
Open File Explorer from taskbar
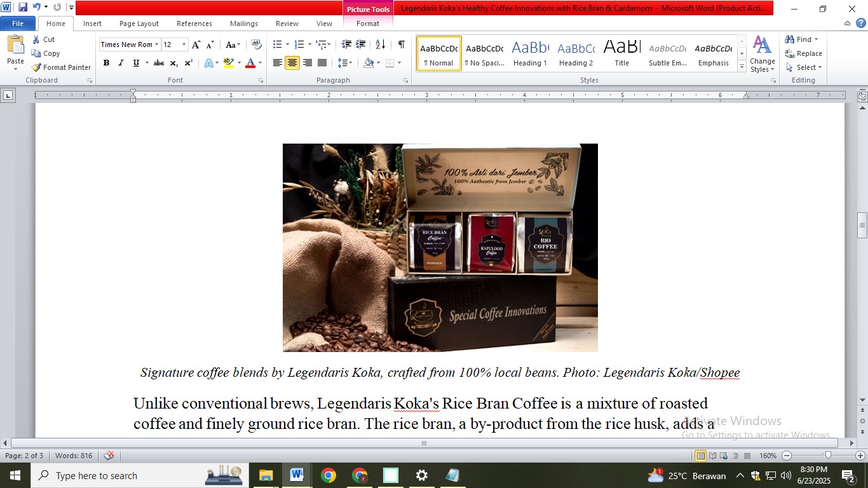[266, 475]
